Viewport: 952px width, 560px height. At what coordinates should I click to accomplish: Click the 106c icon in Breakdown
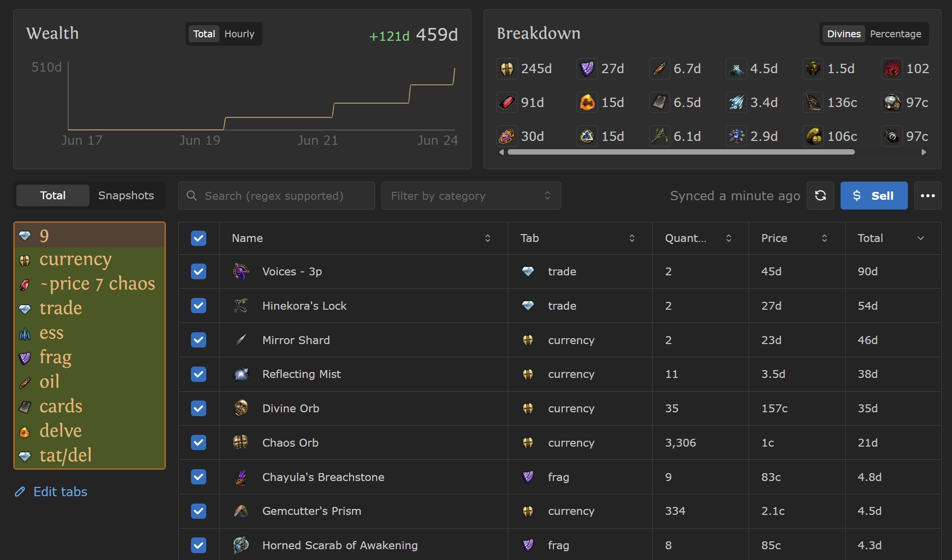coord(813,136)
